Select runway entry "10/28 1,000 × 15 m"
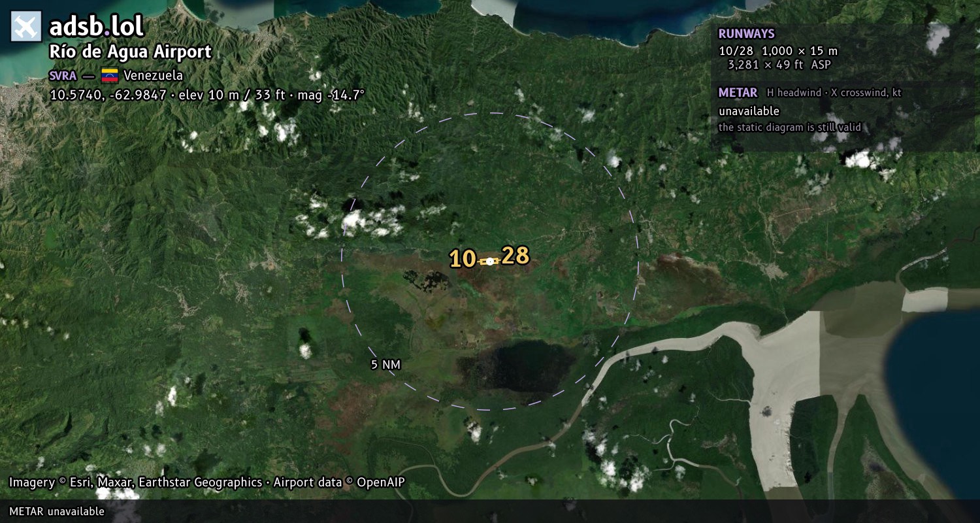The image size is (980, 523). (x=778, y=50)
